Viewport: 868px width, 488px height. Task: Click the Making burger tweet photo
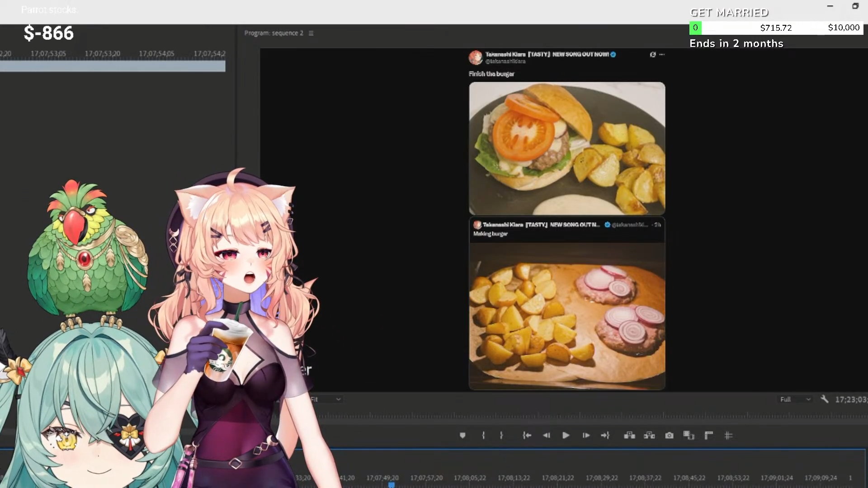pos(567,316)
